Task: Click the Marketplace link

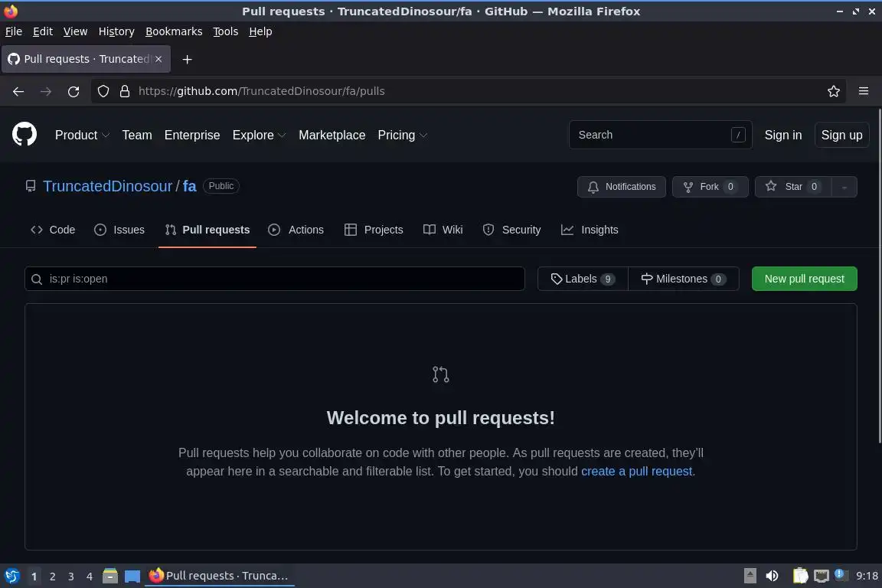Action: tap(332, 135)
